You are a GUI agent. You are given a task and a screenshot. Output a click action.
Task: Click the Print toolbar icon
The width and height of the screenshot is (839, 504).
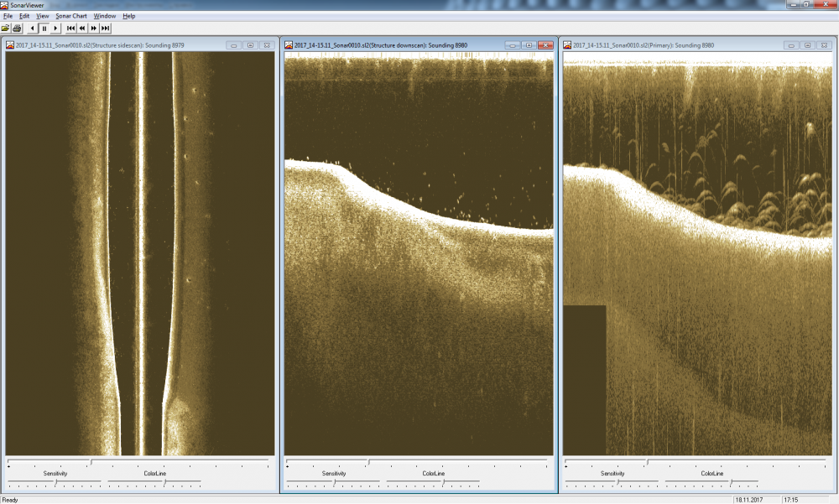click(17, 28)
